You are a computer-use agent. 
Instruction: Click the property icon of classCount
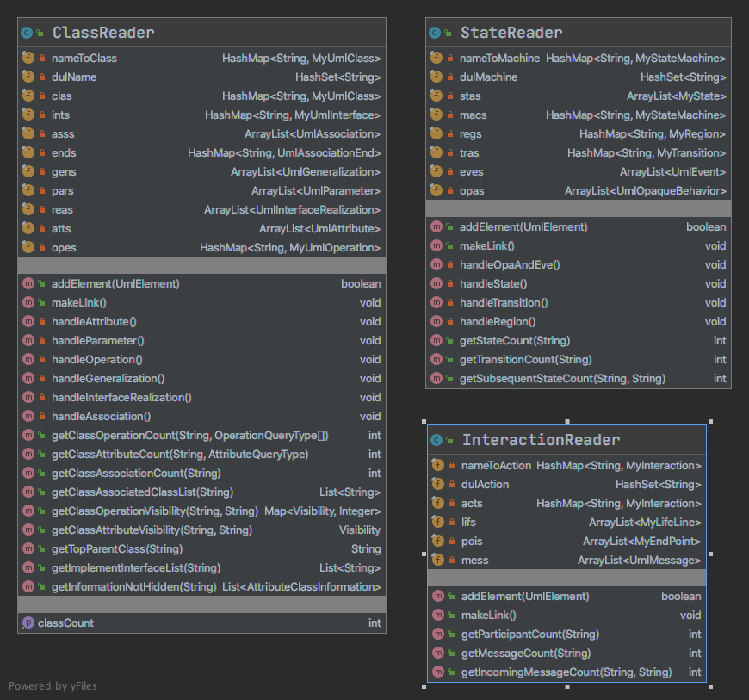[28, 623]
